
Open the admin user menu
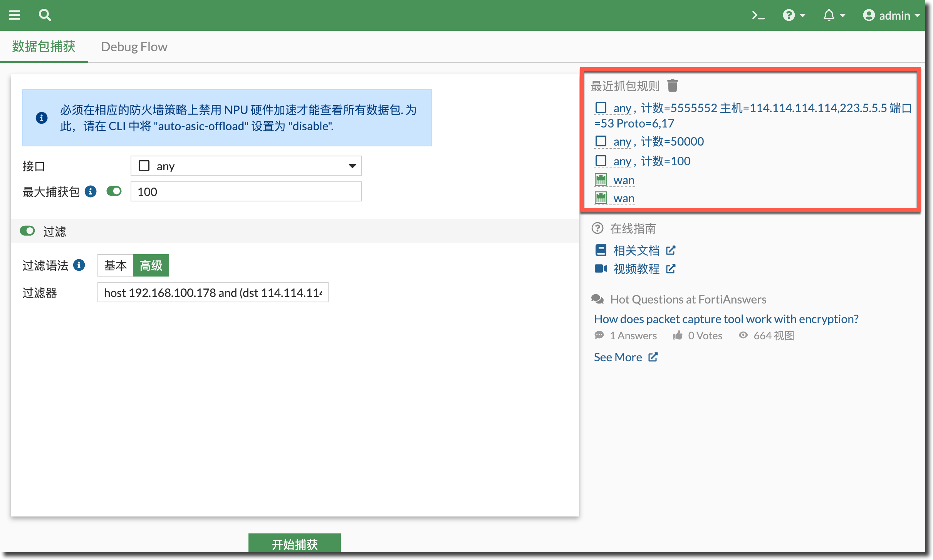891,15
